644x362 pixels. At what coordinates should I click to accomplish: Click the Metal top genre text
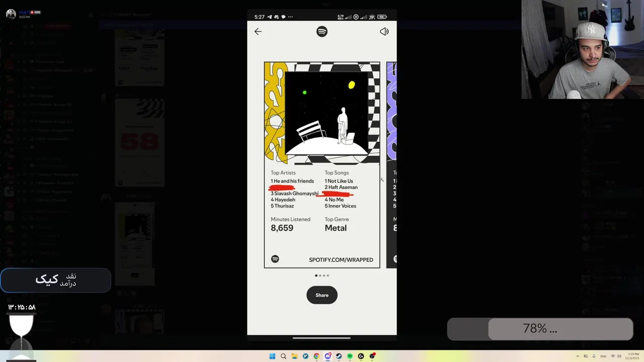coord(336,228)
